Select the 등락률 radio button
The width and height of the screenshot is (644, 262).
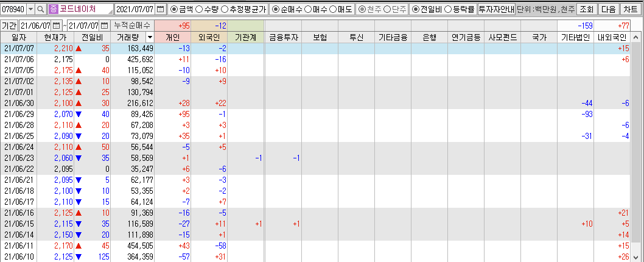click(448, 9)
